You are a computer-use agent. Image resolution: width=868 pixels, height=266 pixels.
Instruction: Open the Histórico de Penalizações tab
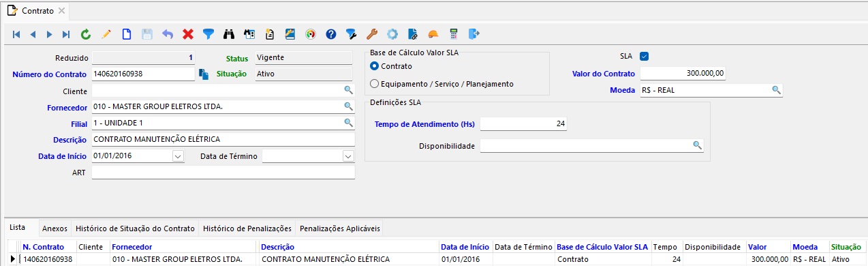point(247,228)
